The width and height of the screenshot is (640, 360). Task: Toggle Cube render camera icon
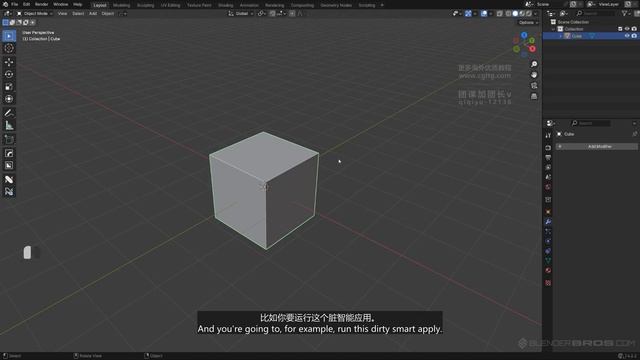coord(634,36)
